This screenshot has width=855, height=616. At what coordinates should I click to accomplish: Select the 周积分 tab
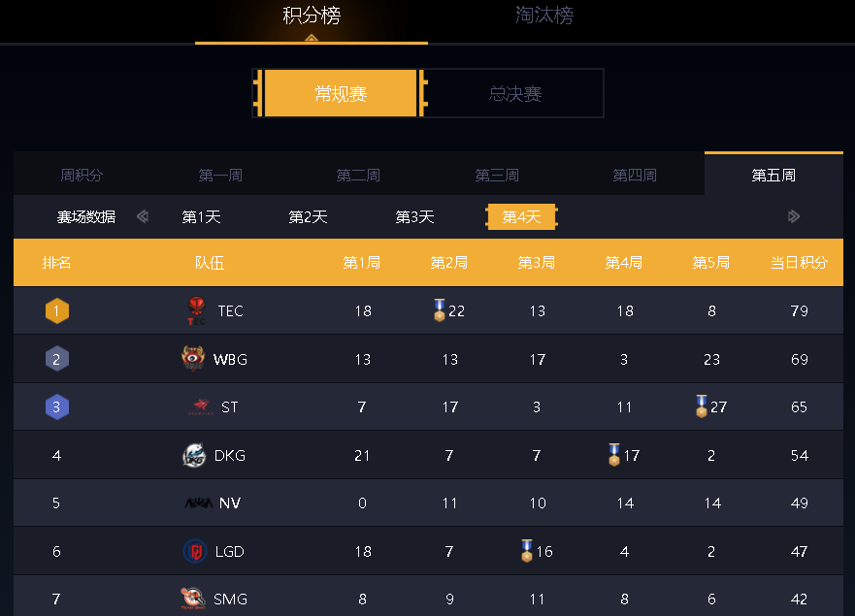[82, 176]
